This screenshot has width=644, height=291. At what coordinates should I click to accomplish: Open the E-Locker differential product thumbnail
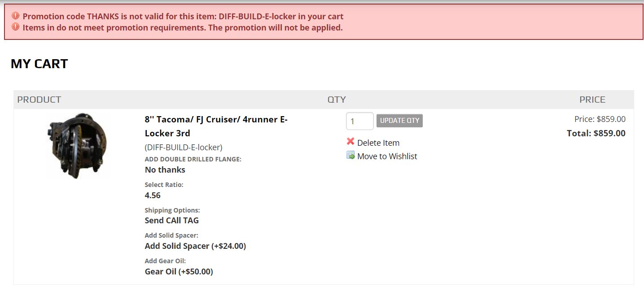77,146
